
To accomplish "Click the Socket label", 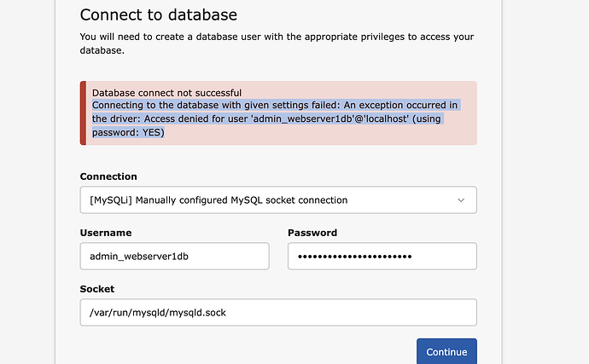I will (97, 289).
